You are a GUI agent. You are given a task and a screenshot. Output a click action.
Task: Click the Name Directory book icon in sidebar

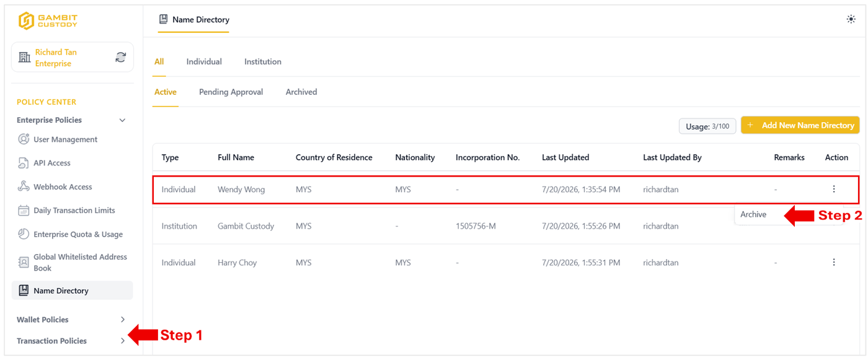[x=24, y=291]
